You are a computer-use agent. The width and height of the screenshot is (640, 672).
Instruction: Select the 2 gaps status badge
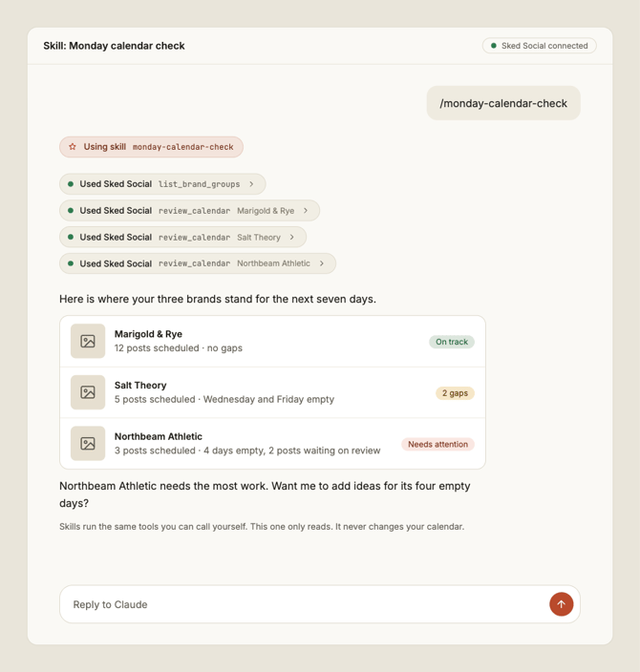[x=455, y=393]
